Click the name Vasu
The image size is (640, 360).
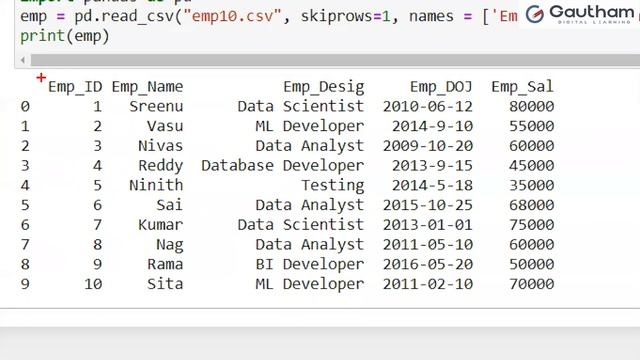coord(165,126)
